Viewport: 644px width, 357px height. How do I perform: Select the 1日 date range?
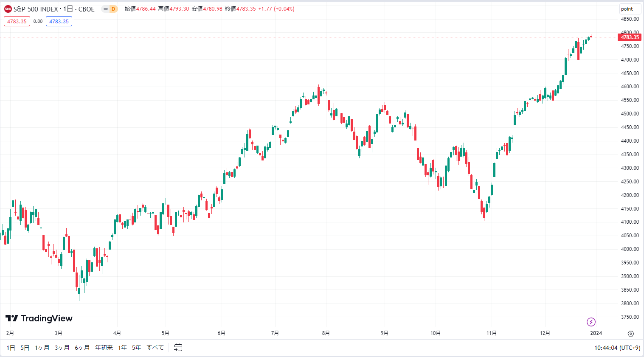[11, 348]
